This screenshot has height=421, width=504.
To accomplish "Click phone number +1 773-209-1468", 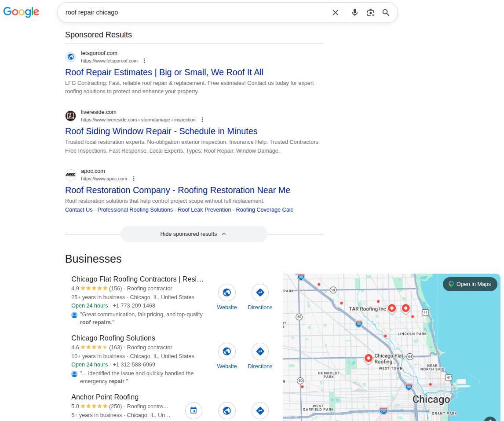I will (134, 306).
